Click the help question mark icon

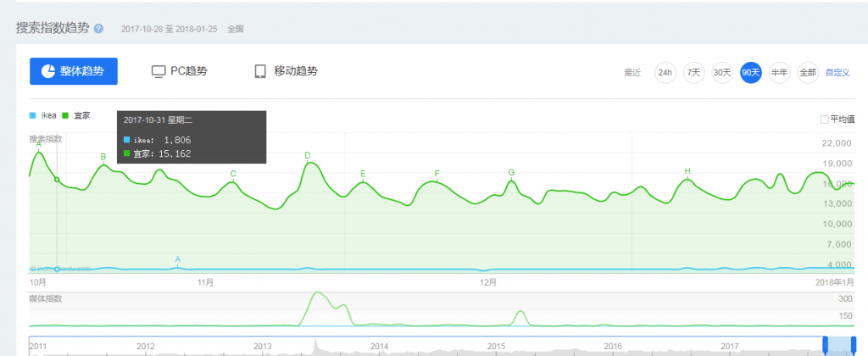point(98,28)
